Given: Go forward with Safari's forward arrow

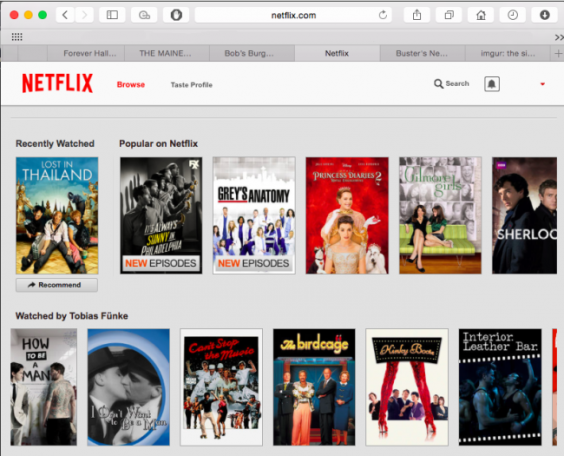Looking at the screenshot, I should 85,15.
